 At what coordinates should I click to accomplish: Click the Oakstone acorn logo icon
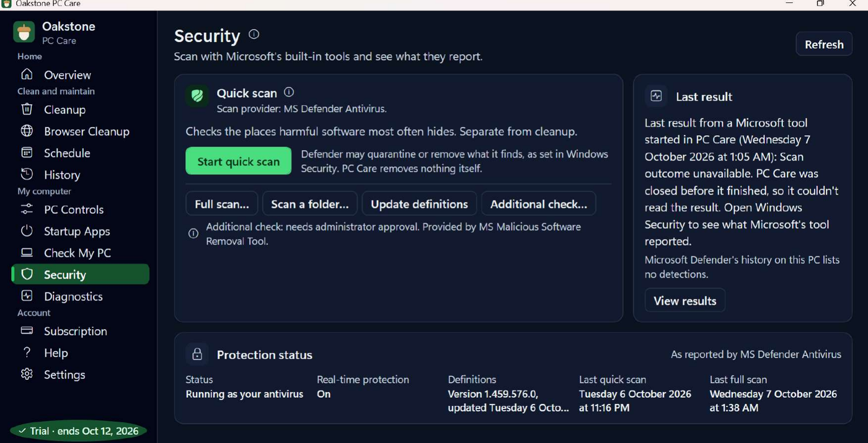point(24,32)
